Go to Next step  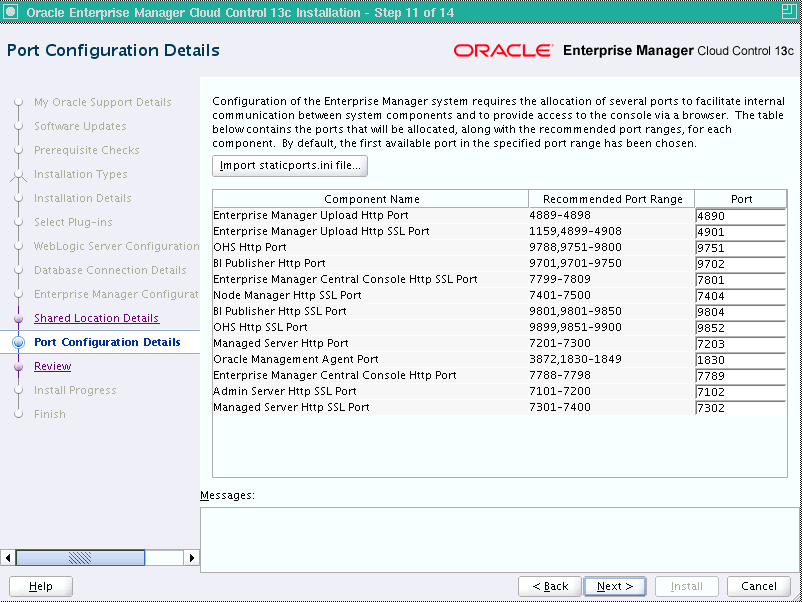pos(615,586)
